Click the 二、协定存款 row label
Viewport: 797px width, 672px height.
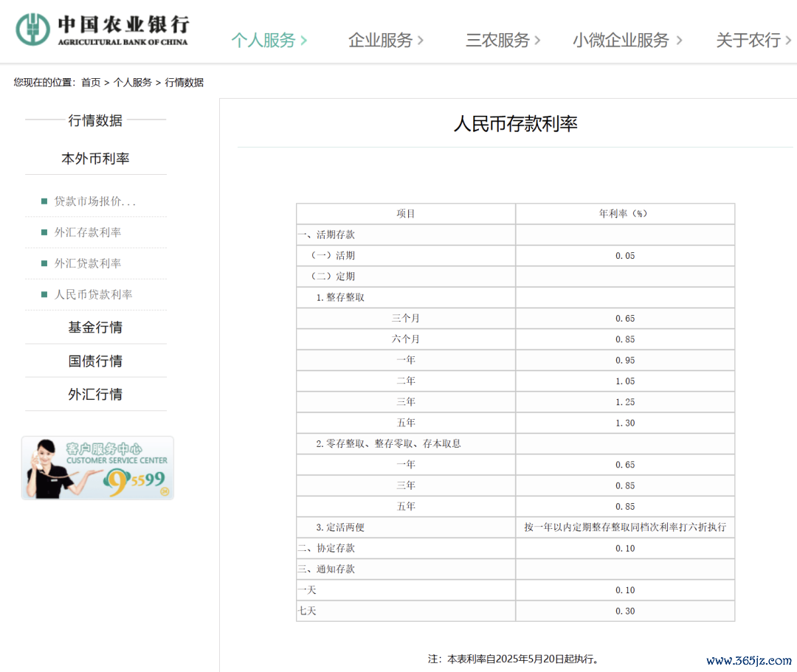click(327, 548)
